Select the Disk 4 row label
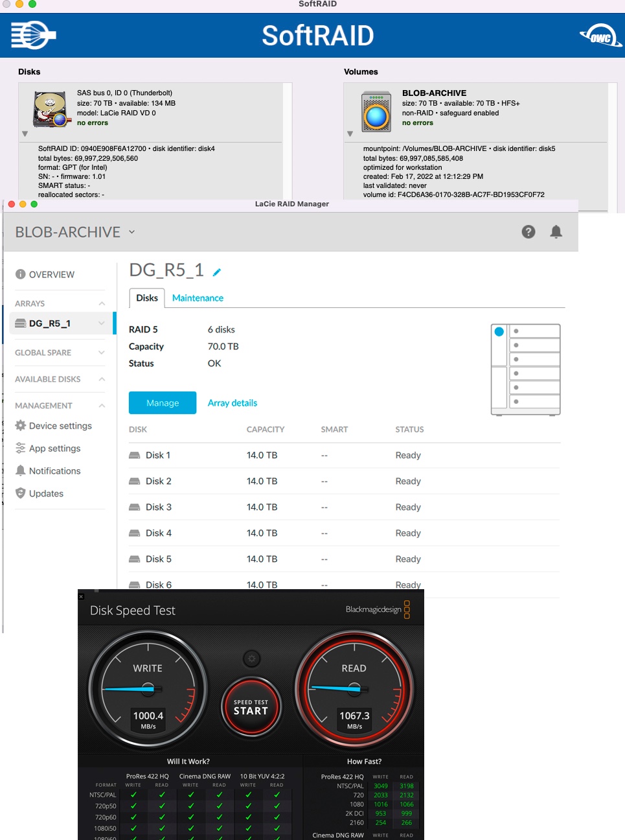The width and height of the screenshot is (625, 840). [x=159, y=533]
